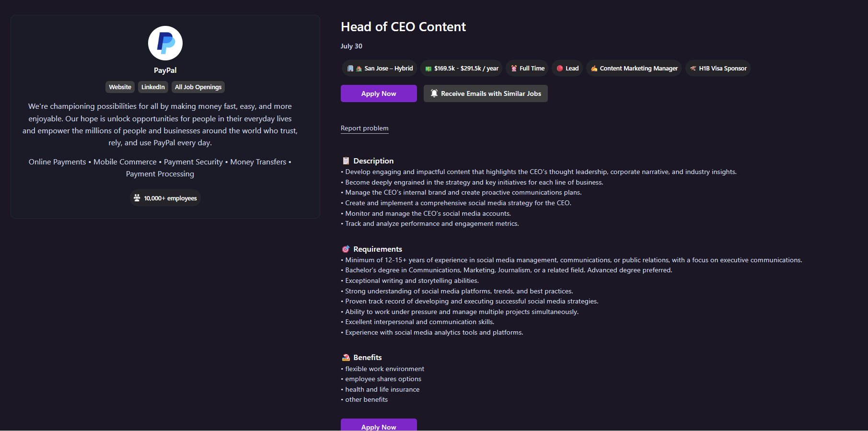Viewport: 868px width, 431px height.
Task: Click the money-with-wings icon beside Benefits
Action: pyautogui.click(x=346, y=357)
